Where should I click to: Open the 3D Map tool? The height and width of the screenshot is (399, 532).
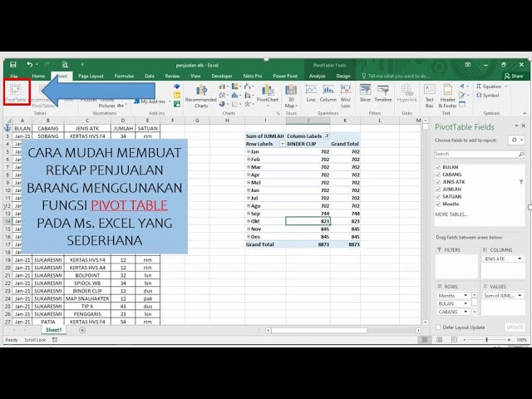291,96
